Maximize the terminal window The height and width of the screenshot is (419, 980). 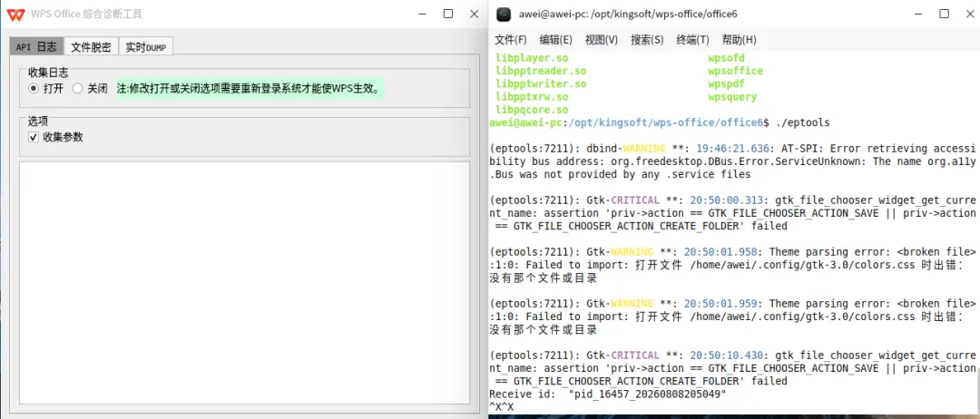point(945,14)
